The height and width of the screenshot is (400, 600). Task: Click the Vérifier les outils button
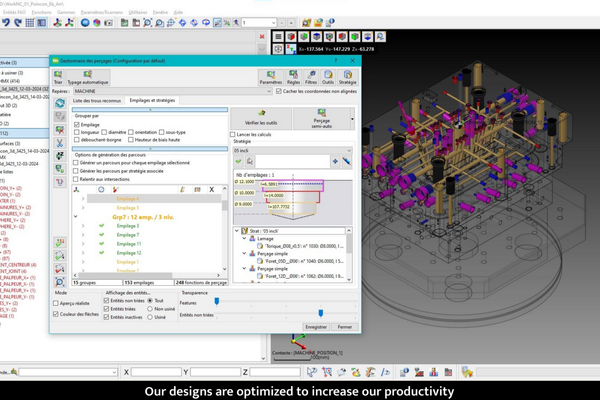[261, 118]
